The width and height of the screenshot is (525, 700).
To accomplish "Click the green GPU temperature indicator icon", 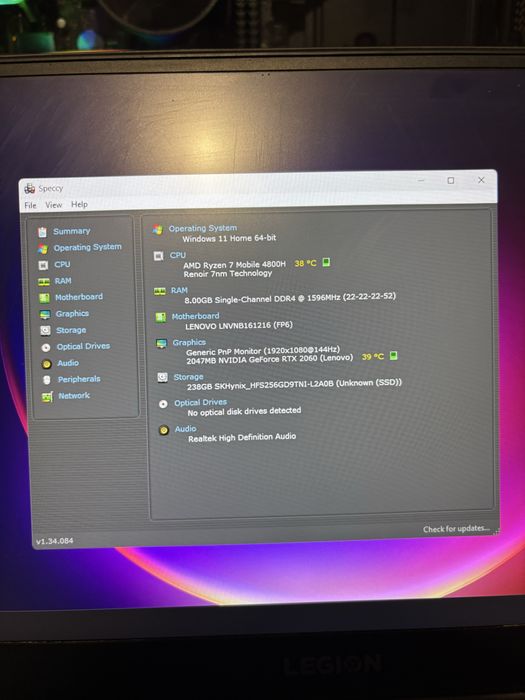I will point(393,356).
